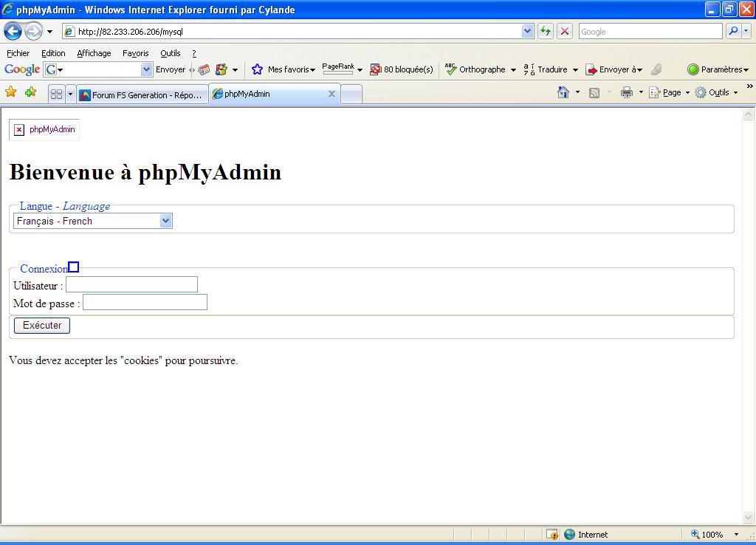Viewport: 756px width, 545px height.
Task: Click the PageRank indicator
Action: 338,69
